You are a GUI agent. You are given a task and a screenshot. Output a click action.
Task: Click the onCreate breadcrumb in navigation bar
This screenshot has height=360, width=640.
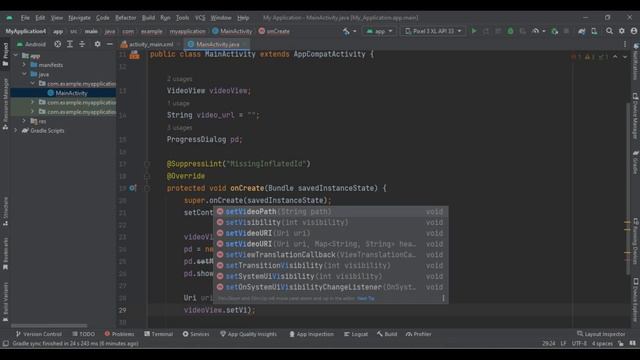[274, 31]
